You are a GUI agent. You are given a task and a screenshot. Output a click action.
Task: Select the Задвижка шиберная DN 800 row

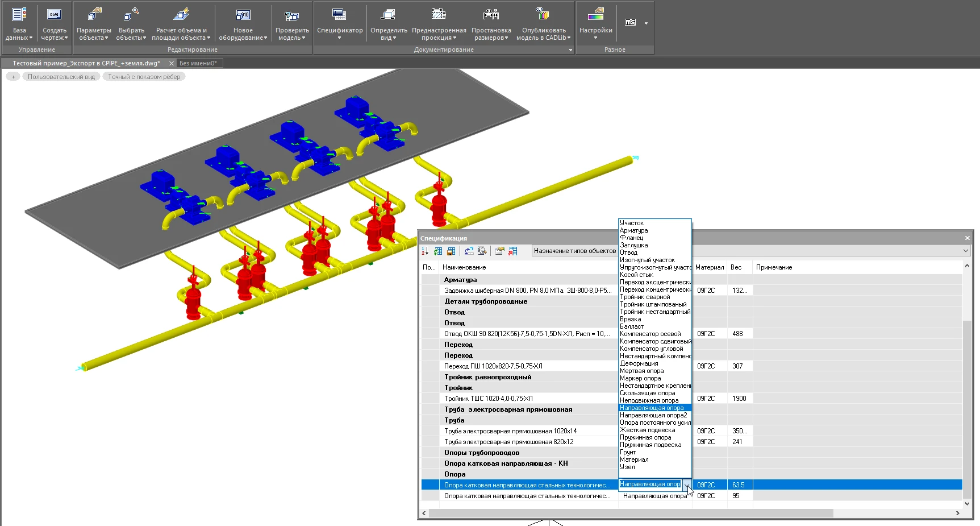[x=527, y=291]
